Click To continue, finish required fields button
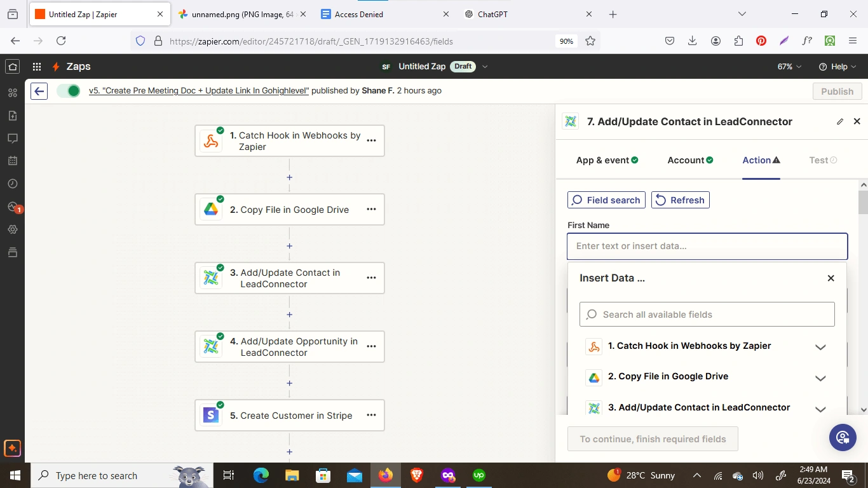 click(x=653, y=439)
